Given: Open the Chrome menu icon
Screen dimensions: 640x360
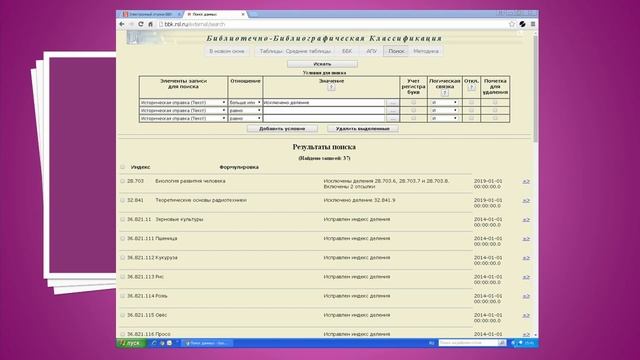Looking at the screenshot, I should click(x=533, y=24).
